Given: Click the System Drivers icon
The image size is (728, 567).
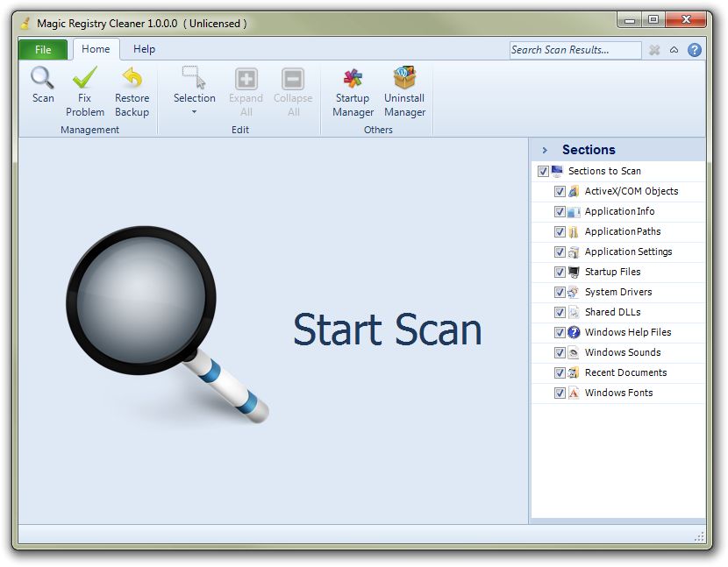Looking at the screenshot, I should [x=574, y=292].
